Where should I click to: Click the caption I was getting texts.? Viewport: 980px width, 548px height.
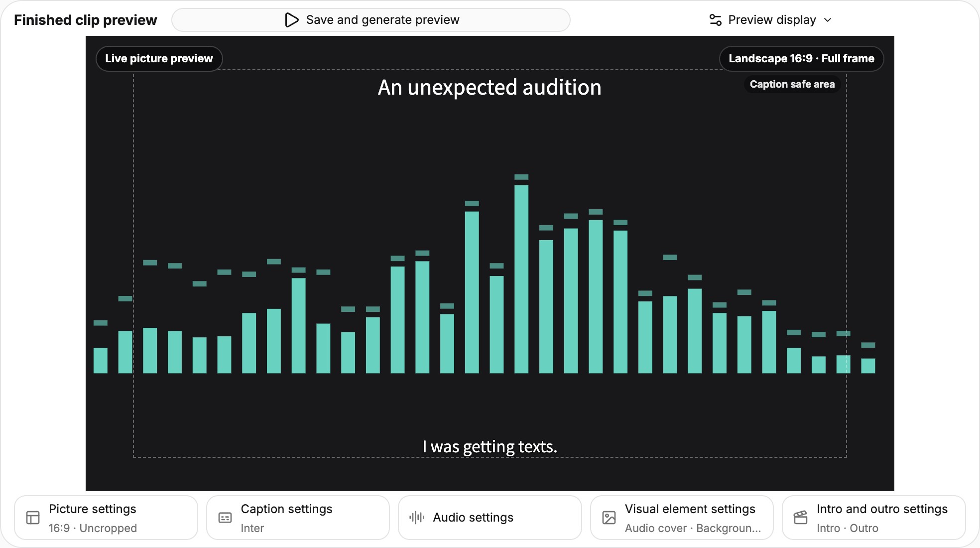coord(490,447)
